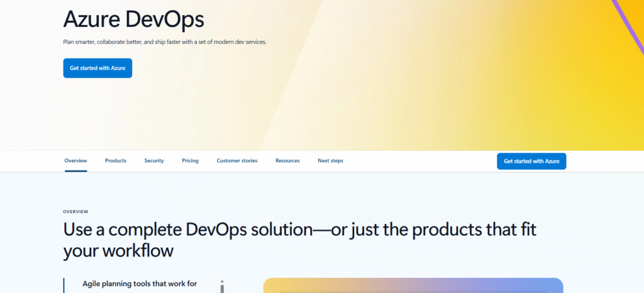Switch to the Products tab
Viewport: 644px width, 293px height.
click(x=116, y=161)
